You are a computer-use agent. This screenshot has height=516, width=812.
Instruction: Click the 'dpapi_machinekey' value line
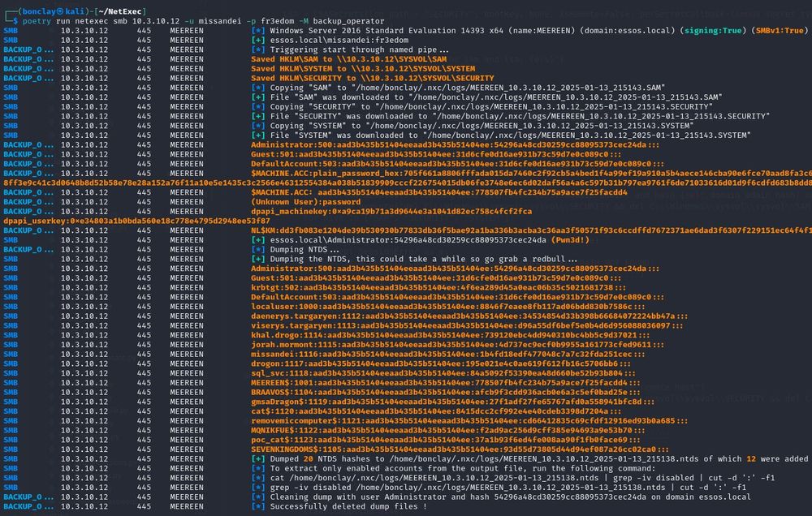tap(391, 211)
